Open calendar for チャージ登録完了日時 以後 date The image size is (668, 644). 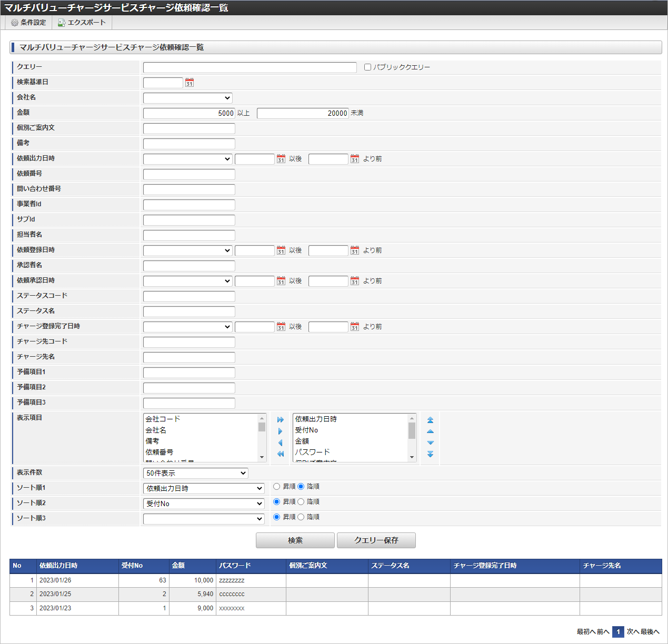281,327
